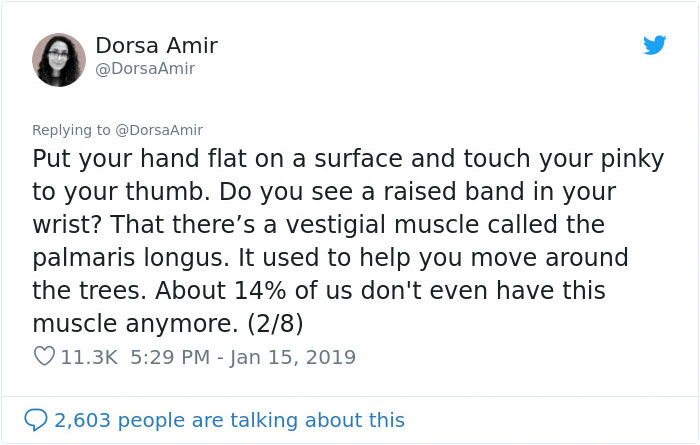The image size is (700, 445).
Task: Open Dorsa Amir's profile picture
Action: click(x=59, y=59)
